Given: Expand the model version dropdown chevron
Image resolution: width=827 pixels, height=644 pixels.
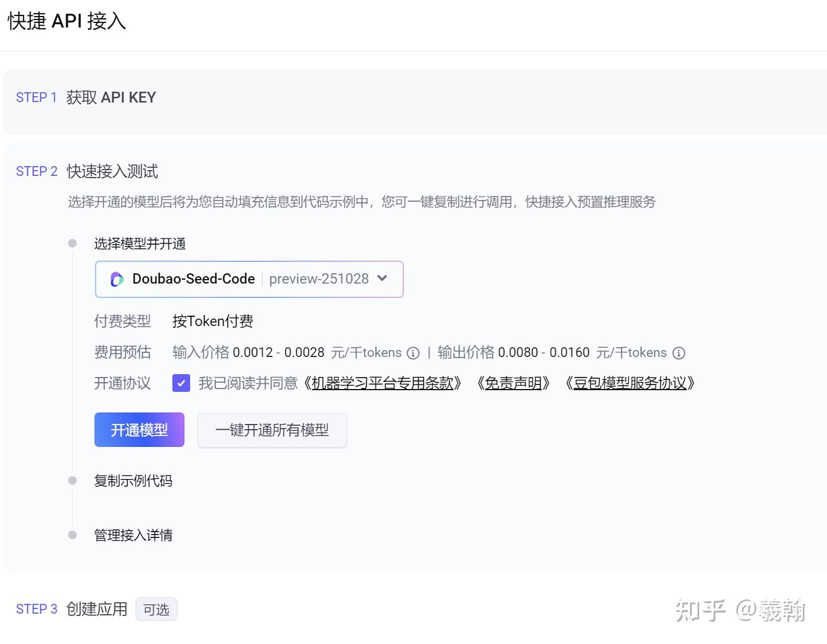Looking at the screenshot, I should (382, 279).
